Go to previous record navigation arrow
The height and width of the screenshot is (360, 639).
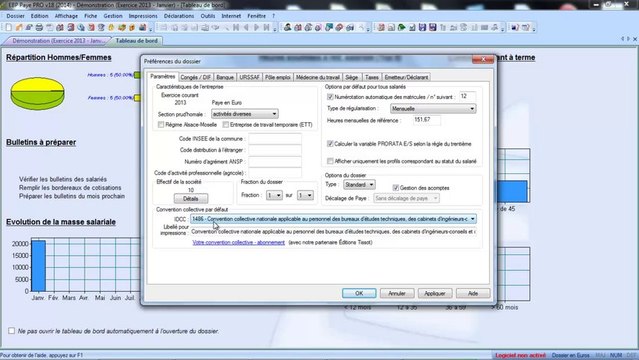coord(246,27)
